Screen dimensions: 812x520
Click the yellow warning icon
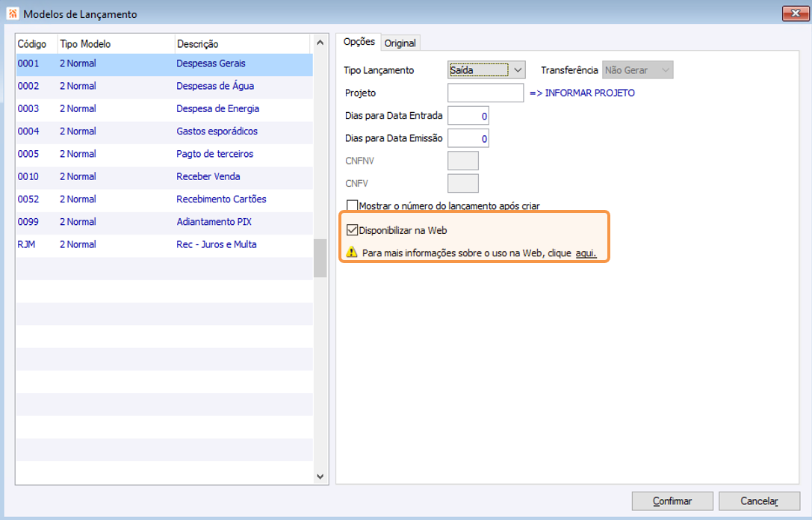point(352,253)
